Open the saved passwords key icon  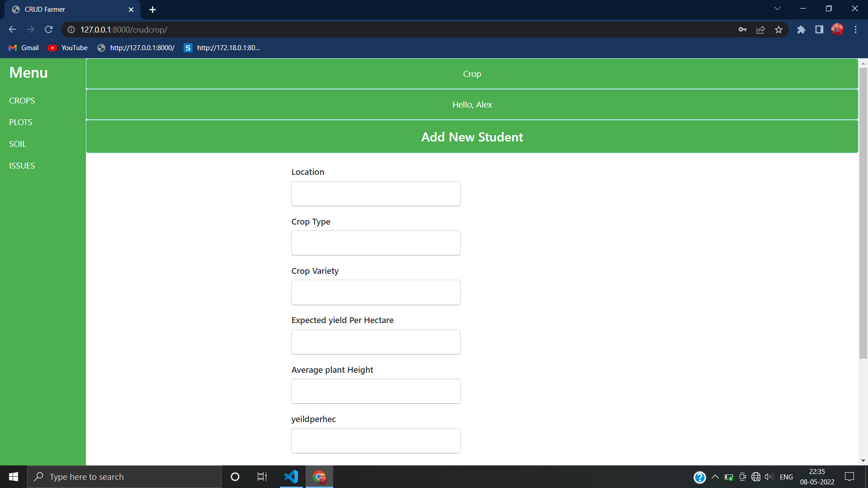click(x=742, y=29)
